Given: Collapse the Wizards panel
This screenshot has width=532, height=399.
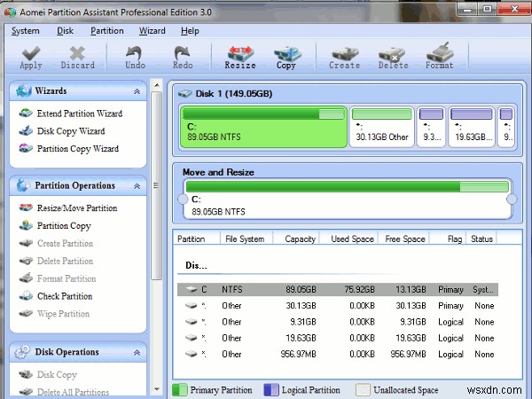Looking at the screenshot, I should coord(137,91).
